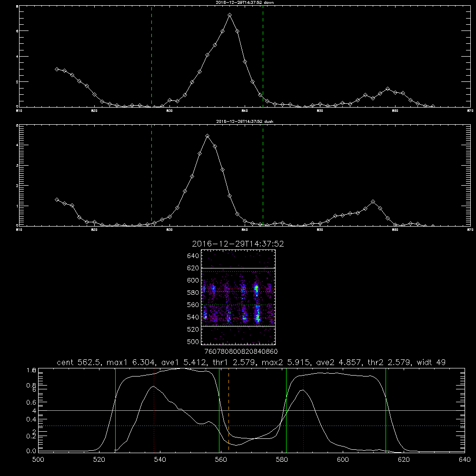476x476 pixels.
Task: Click the "widt 49" statistic text
Action: click(431, 362)
